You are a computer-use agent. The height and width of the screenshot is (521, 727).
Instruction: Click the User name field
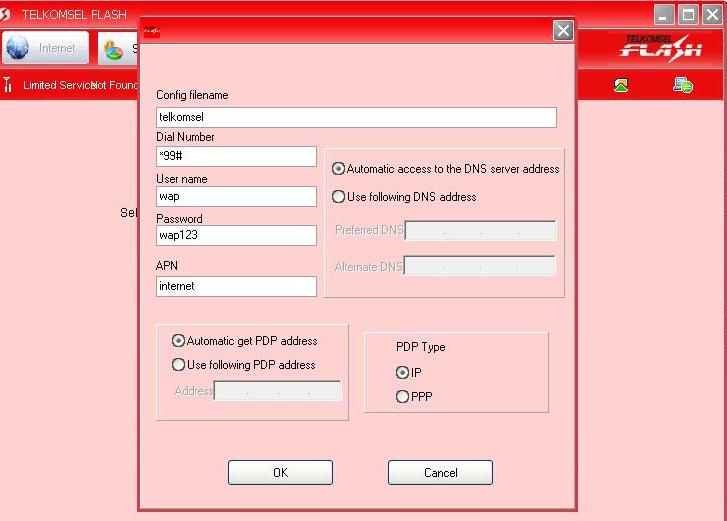(x=236, y=197)
